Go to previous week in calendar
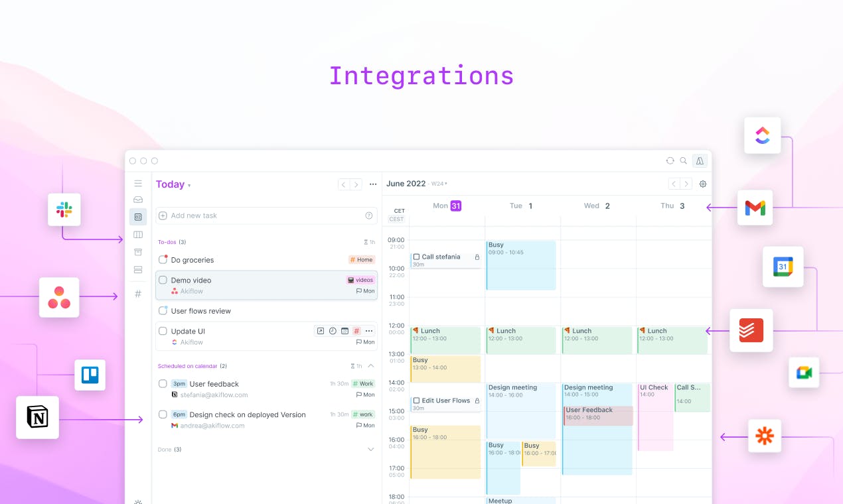This screenshot has height=504, width=843. coord(674,184)
